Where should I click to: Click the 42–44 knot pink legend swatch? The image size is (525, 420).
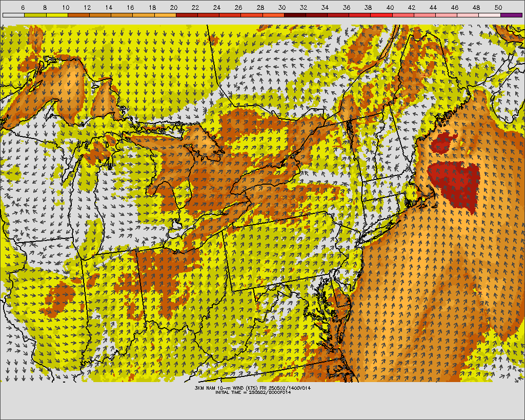click(425, 15)
